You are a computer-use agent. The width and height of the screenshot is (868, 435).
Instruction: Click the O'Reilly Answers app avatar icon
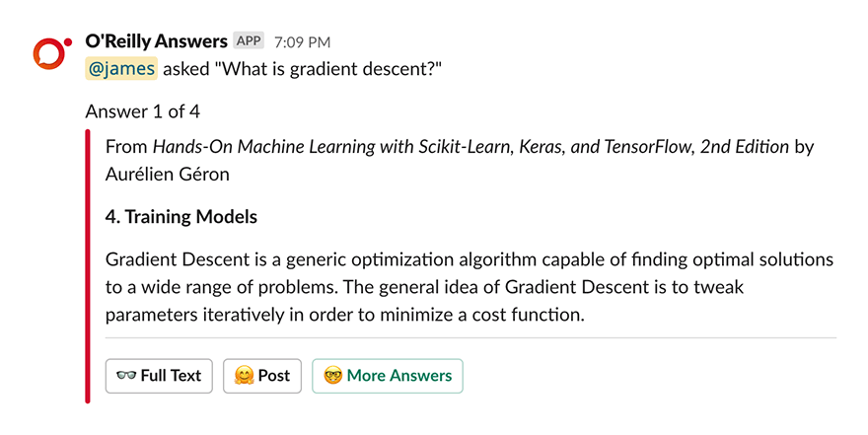click(52, 53)
